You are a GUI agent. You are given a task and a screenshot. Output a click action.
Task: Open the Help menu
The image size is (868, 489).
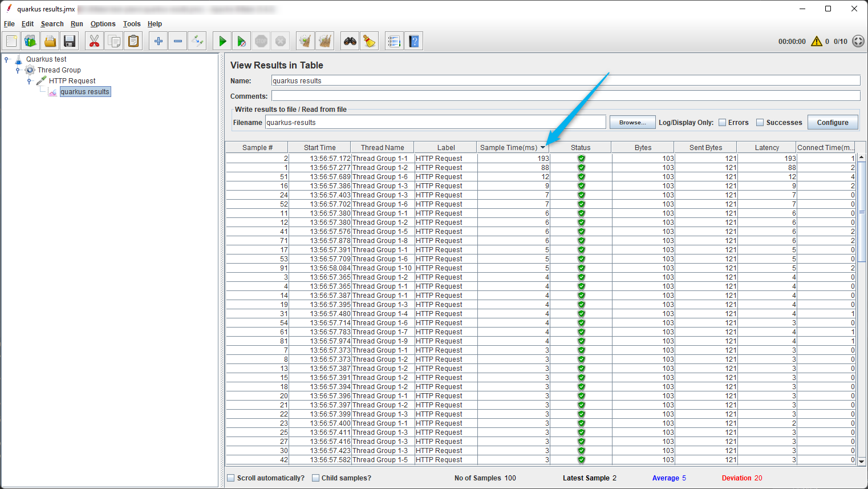pyautogui.click(x=155, y=24)
